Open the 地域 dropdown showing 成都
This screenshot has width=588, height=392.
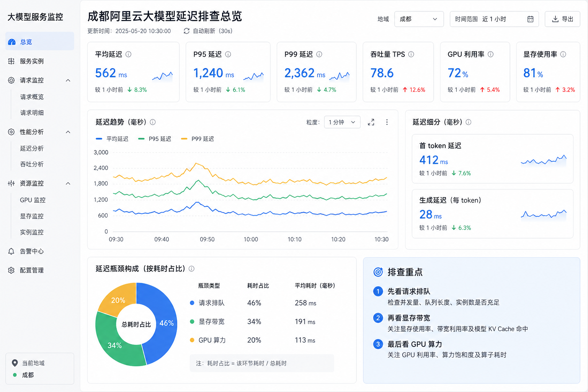pos(419,19)
